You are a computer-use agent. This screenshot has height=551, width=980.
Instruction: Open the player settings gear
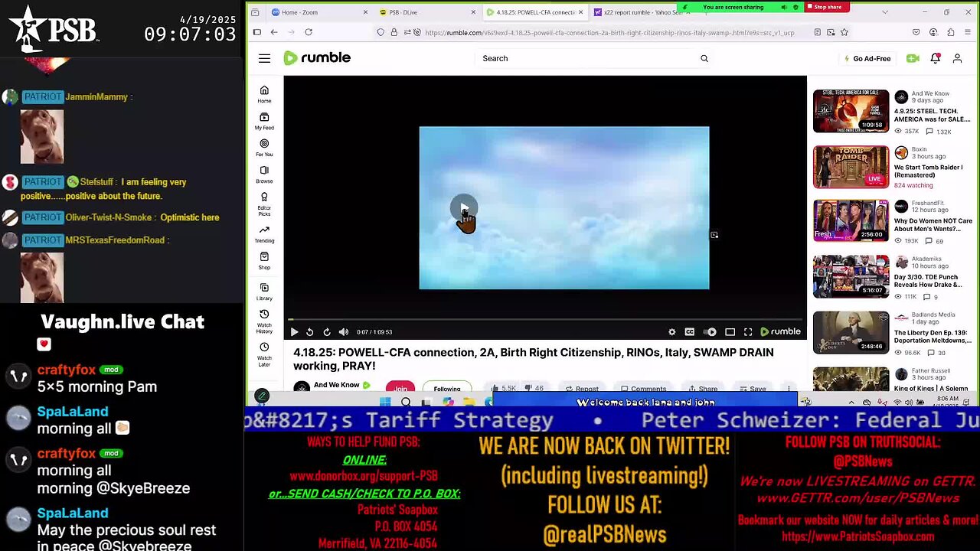672,332
